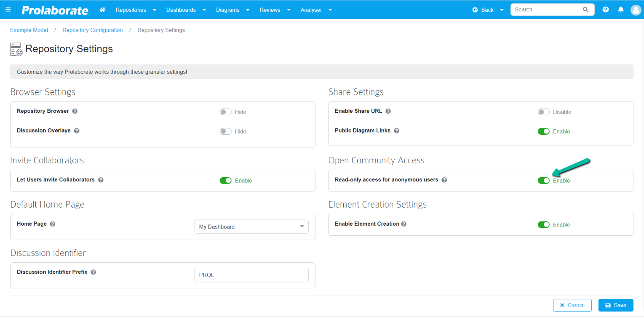Open the hamburger side menu
Viewport: 644px width, 317px height.
click(8, 10)
